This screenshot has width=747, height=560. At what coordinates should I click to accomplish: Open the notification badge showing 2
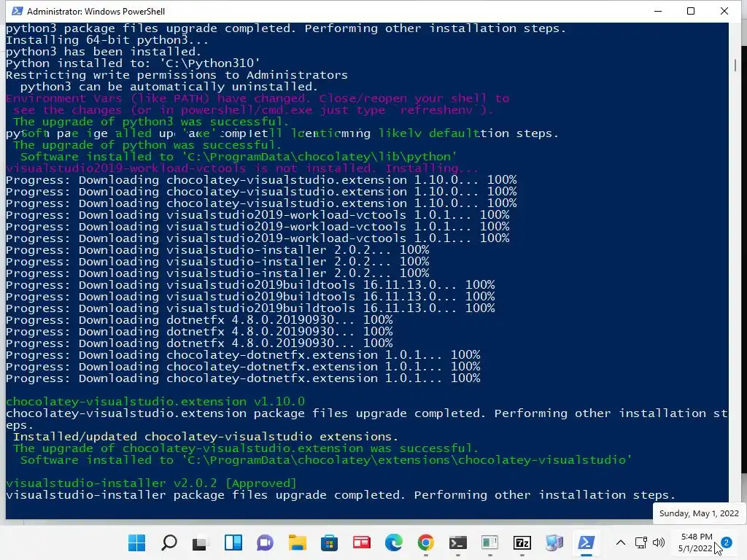click(x=727, y=542)
